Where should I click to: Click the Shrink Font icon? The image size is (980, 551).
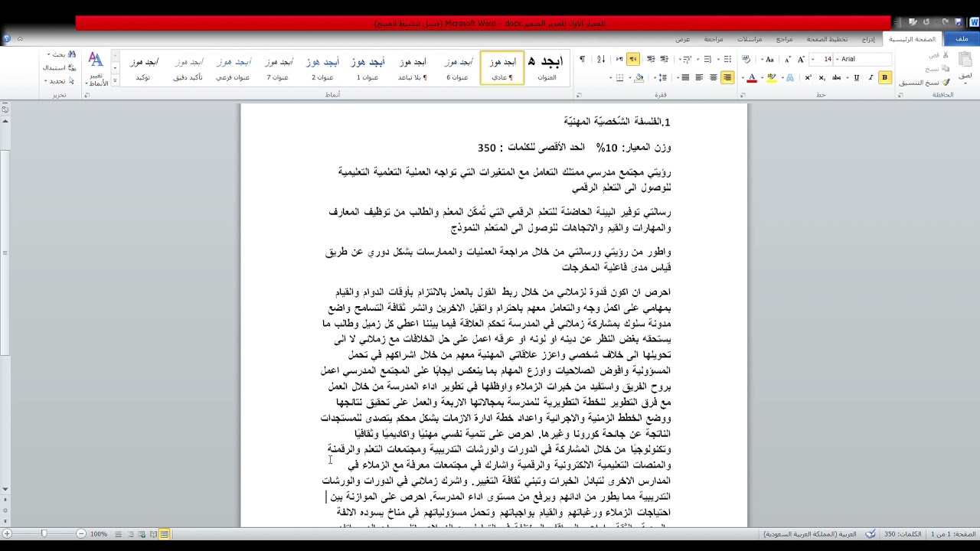click(788, 59)
